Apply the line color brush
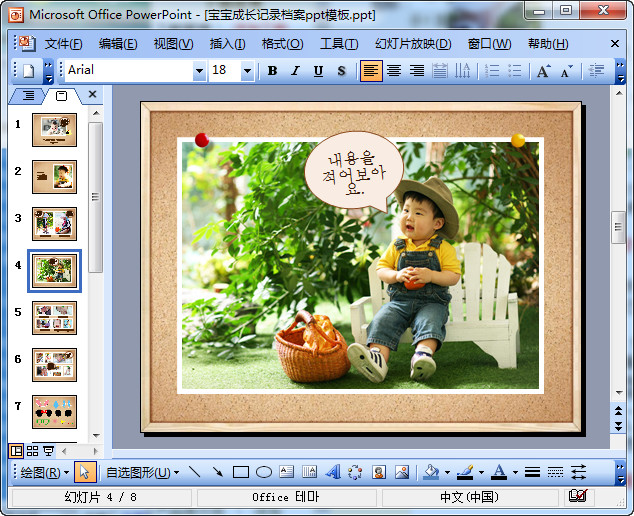This screenshot has width=634, height=516. 465,472
